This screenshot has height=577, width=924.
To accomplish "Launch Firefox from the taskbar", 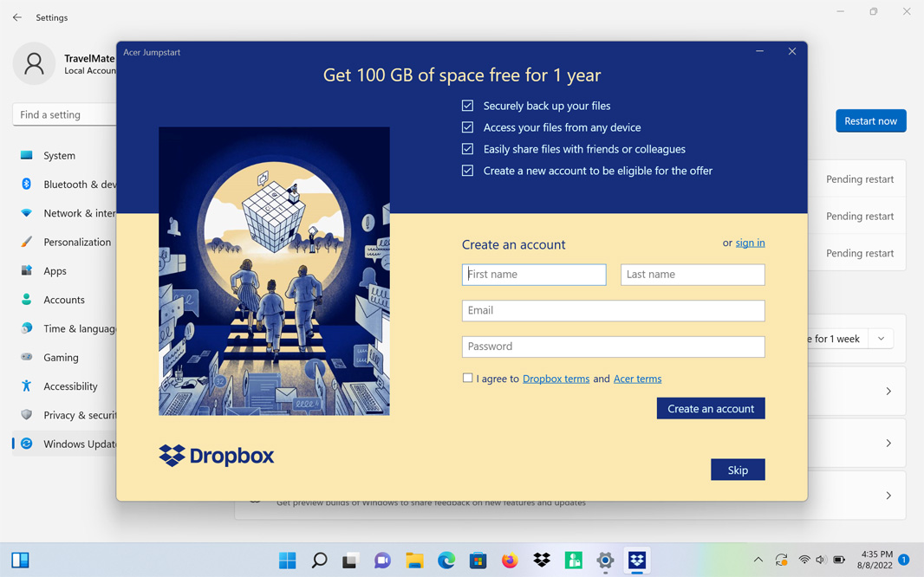I will [x=510, y=560].
